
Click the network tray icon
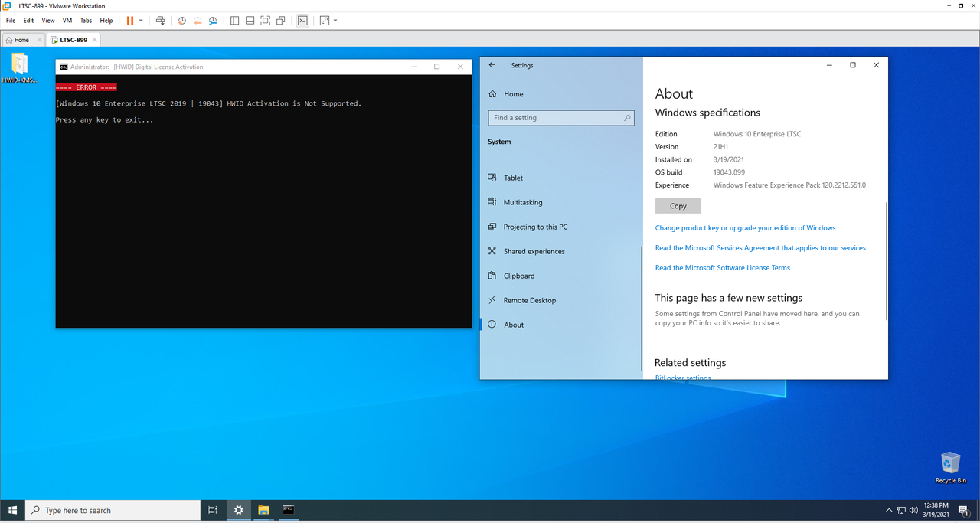tap(901, 510)
